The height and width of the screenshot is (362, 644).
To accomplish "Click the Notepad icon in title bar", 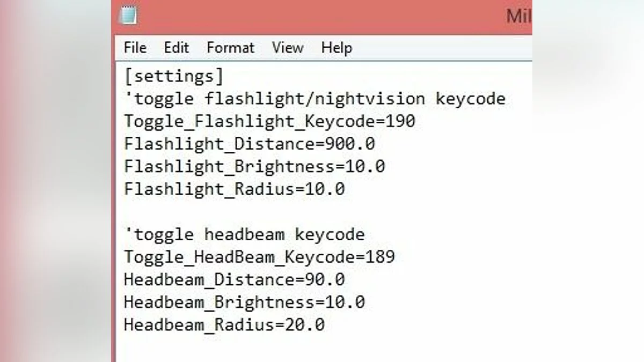I will coord(128,16).
